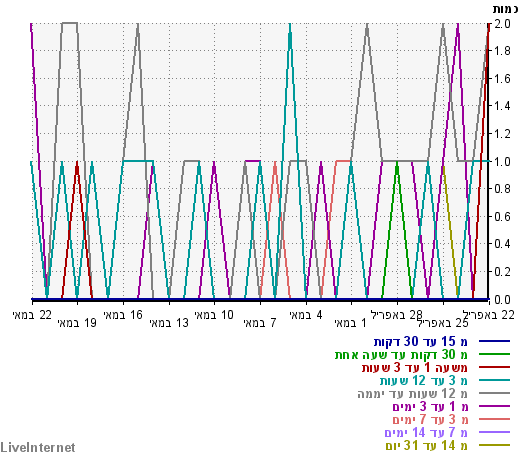Click the legend label 'מ 1 עד 3 ימים'

tap(430, 406)
